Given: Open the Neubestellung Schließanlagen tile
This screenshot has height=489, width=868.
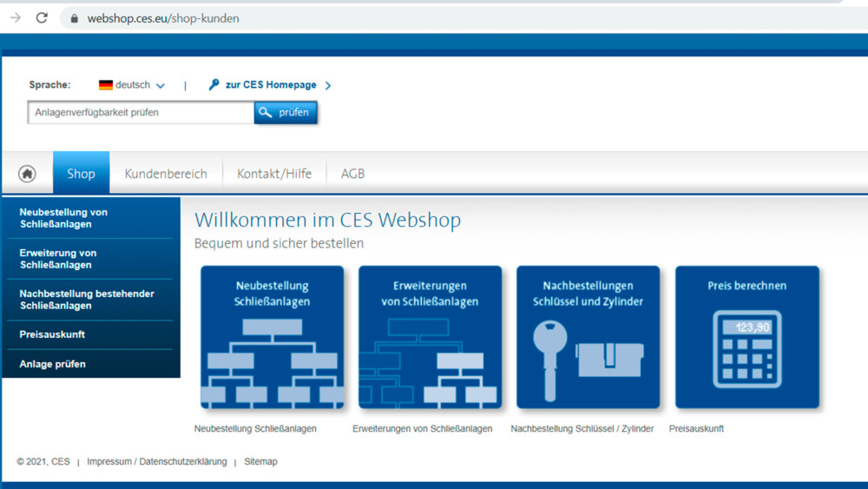Looking at the screenshot, I should 272,337.
